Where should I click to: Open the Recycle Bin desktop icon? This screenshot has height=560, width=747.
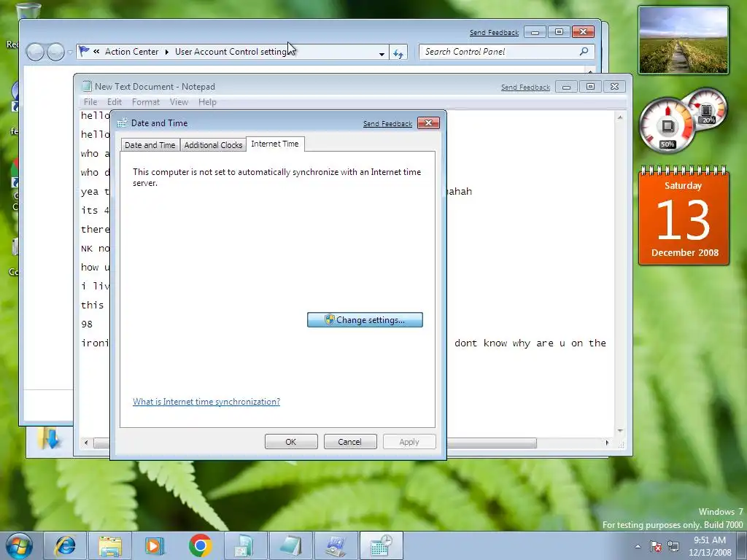(x=28, y=12)
